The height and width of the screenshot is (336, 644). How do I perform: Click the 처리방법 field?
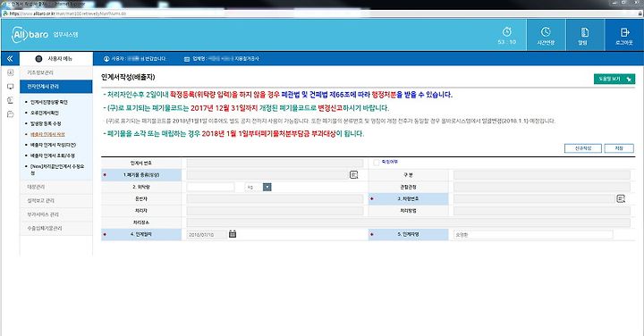click(542, 211)
